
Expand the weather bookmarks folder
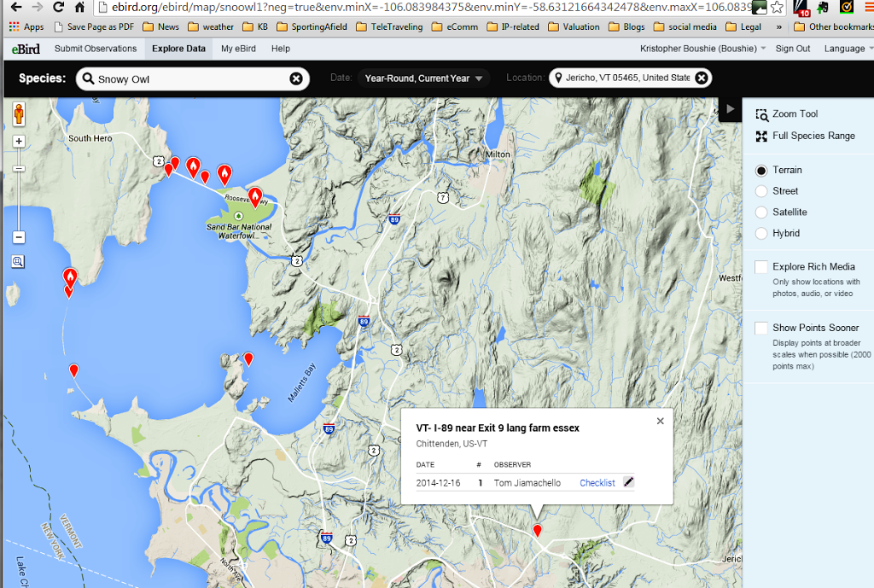tap(211, 26)
